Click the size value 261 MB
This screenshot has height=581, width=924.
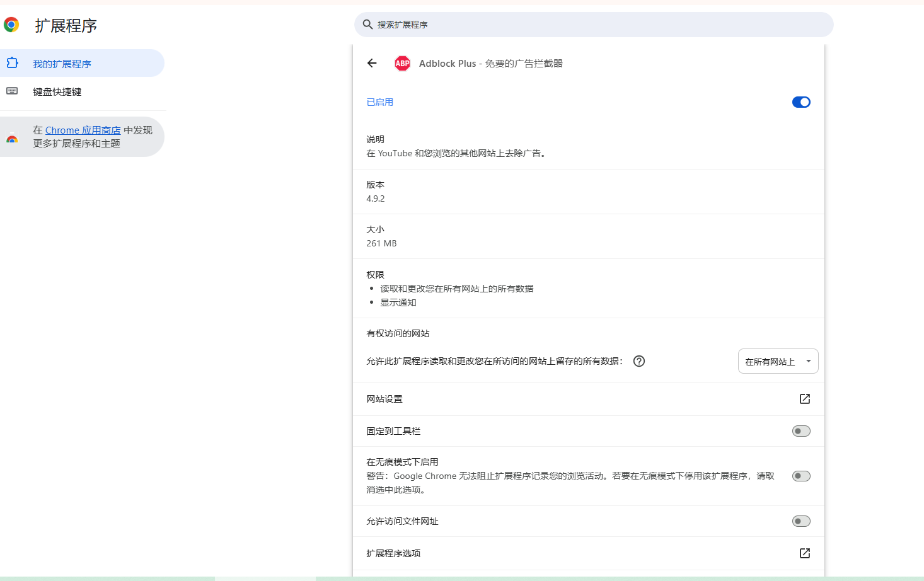point(381,243)
